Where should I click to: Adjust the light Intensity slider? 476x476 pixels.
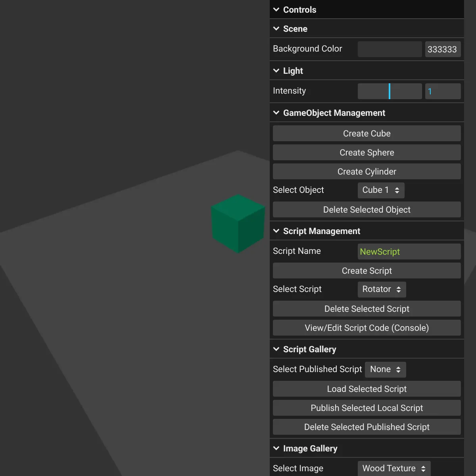pos(390,91)
